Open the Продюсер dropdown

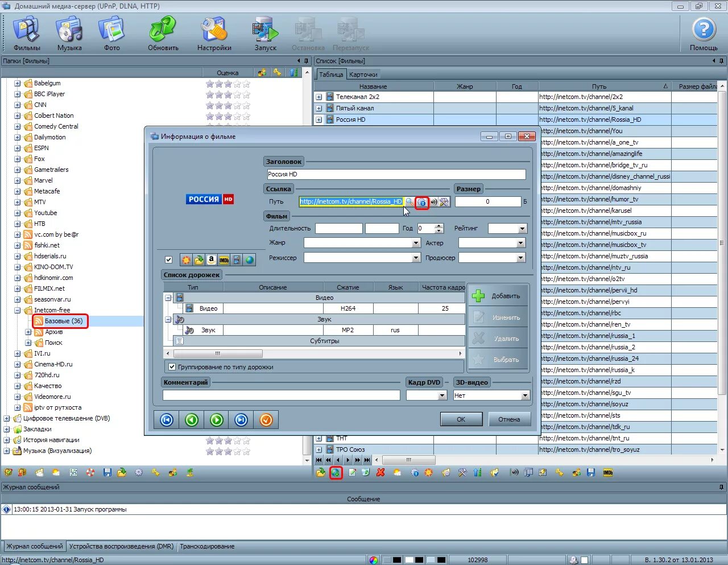point(520,258)
